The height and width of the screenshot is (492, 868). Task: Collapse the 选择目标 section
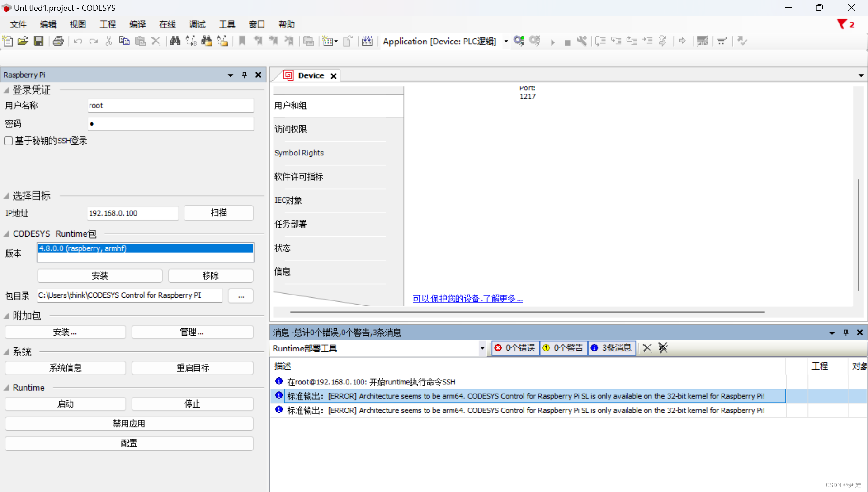point(6,196)
